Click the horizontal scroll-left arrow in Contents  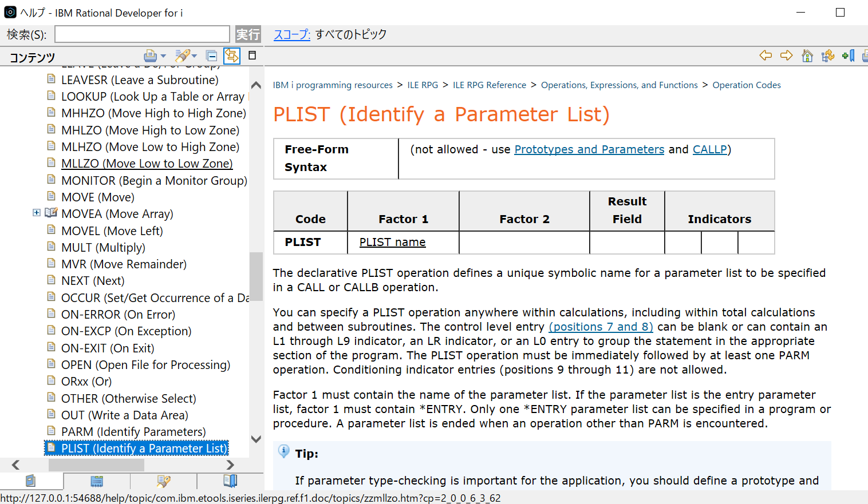coord(15,465)
